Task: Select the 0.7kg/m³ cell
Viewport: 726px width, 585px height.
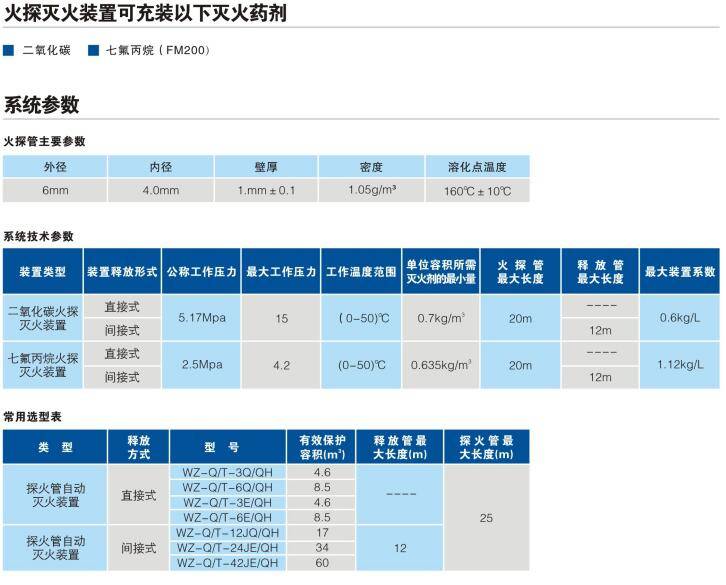Action: [441, 318]
